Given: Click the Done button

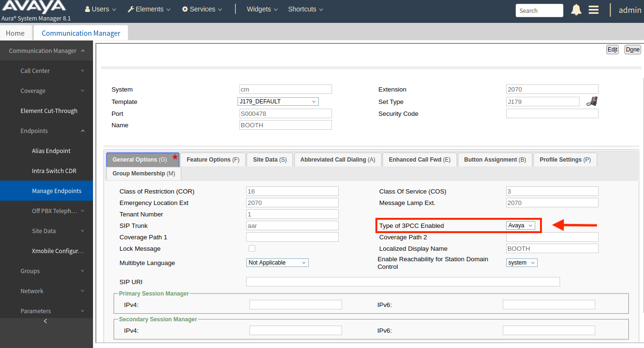Looking at the screenshot, I should (x=633, y=50).
